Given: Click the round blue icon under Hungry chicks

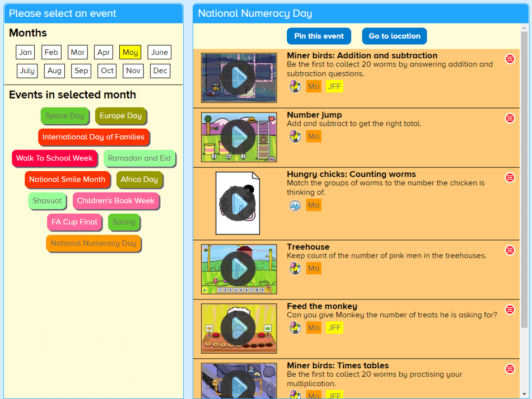Looking at the screenshot, I should pyautogui.click(x=295, y=205).
